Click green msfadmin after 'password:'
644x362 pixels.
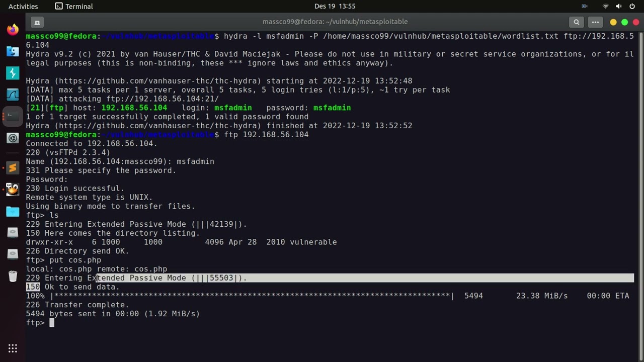click(x=332, y=108)
